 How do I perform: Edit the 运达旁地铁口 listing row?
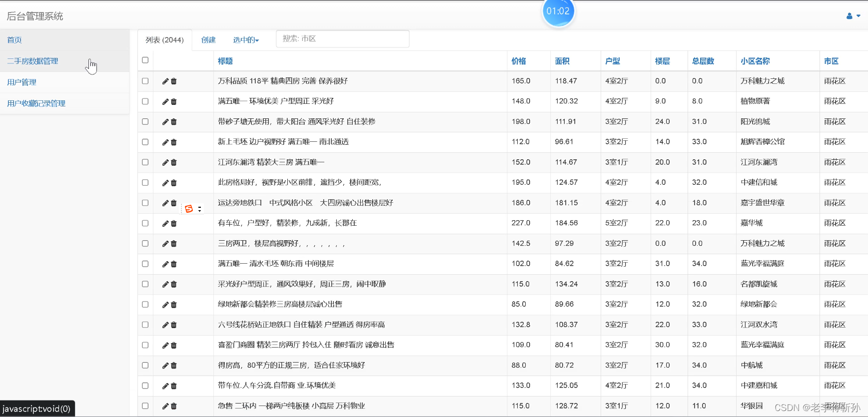(x=165, y=203)
